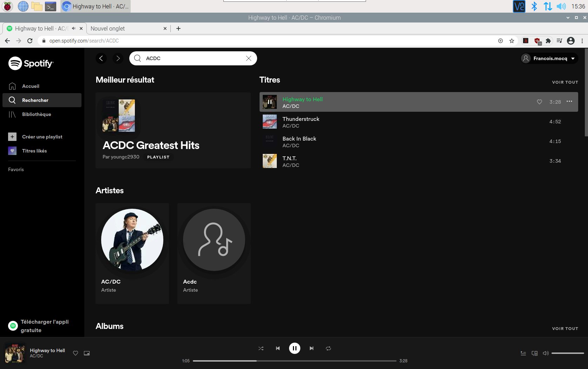
Task: Create a playlist with Créer une playlist
Action: [x=35, y=137]
